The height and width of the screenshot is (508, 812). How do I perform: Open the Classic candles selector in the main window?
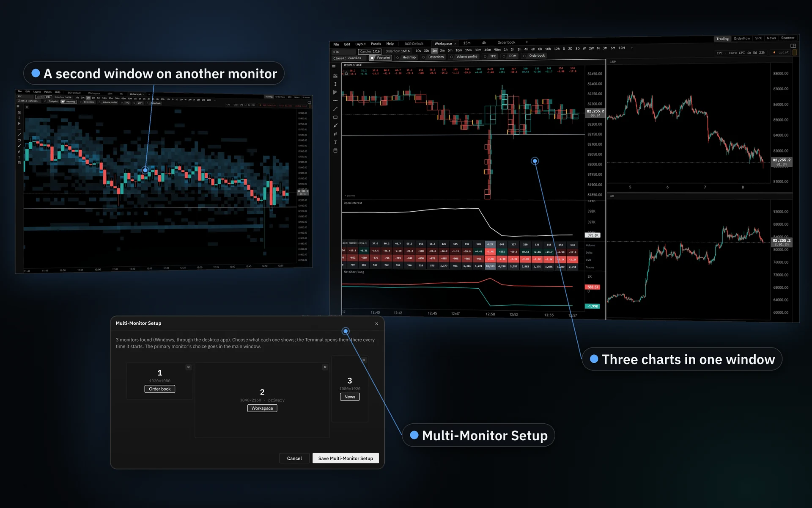pyautogui.click(x=349, y=58)
